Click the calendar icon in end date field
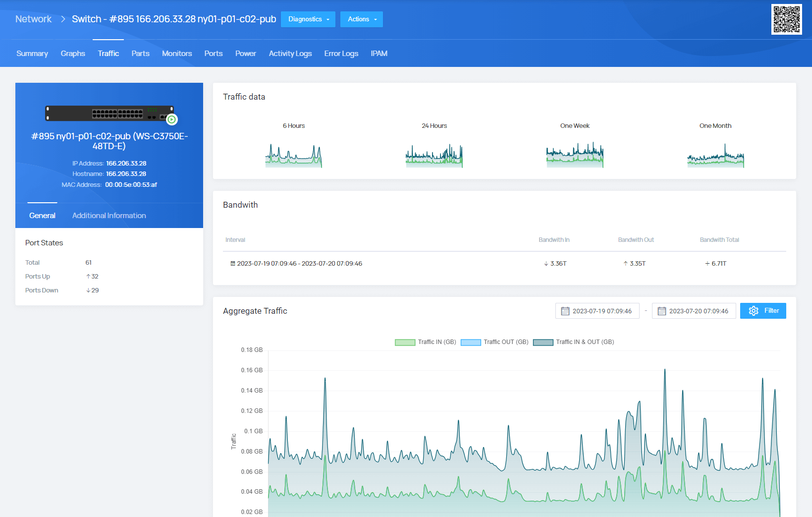 pyautogui.click(x=661, y=311)
